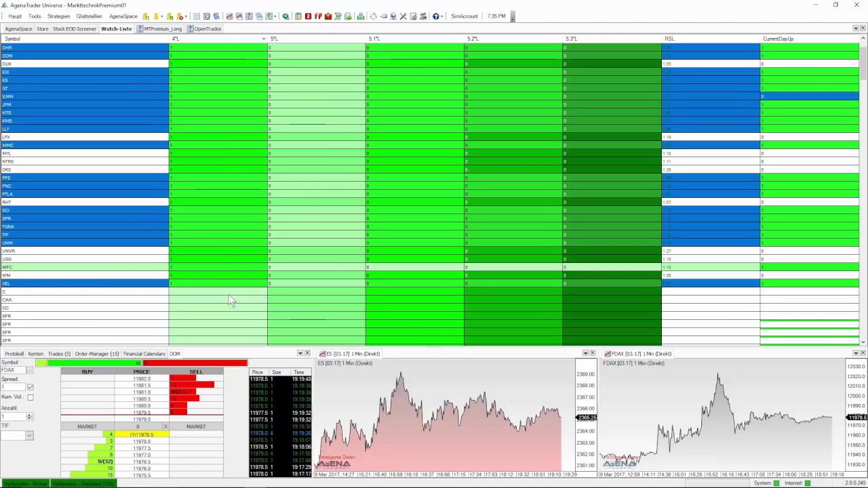
Task: Click the Glattstellen menu item
Action: coord(89,16)
